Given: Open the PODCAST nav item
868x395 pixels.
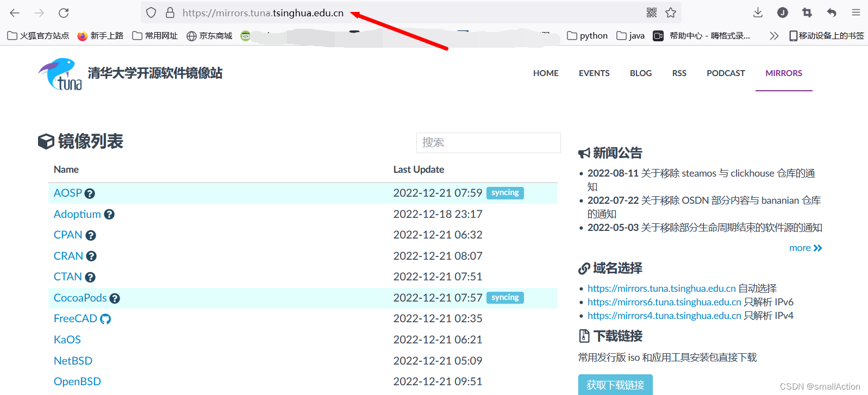Looking at the screenshot, I should [x=726, y=73].
